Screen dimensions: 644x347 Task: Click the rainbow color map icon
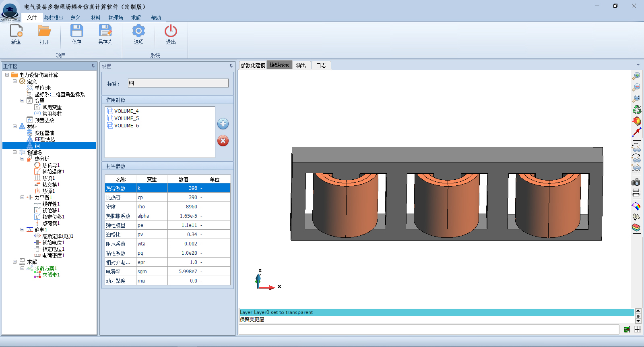tap(636, 206)
